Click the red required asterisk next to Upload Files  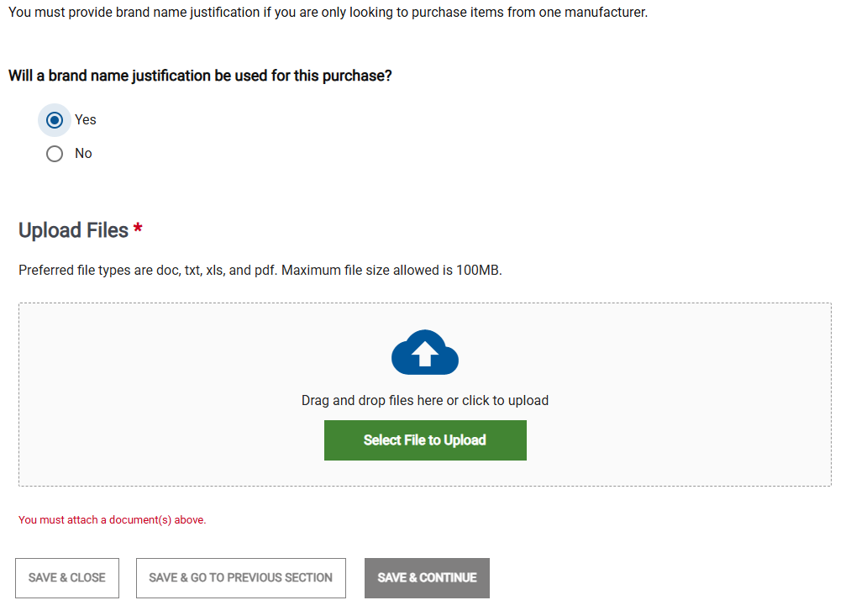tap(138, 229)
